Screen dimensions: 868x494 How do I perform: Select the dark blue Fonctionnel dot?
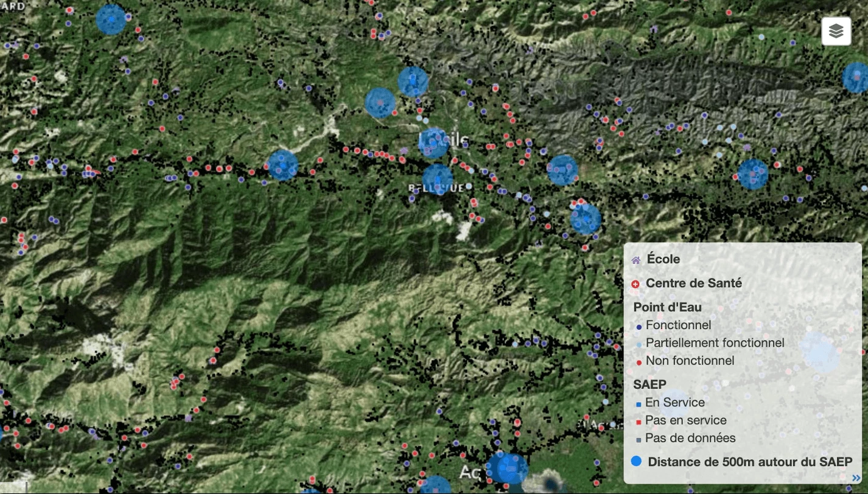pyautogui.click(x=639, y=327)
